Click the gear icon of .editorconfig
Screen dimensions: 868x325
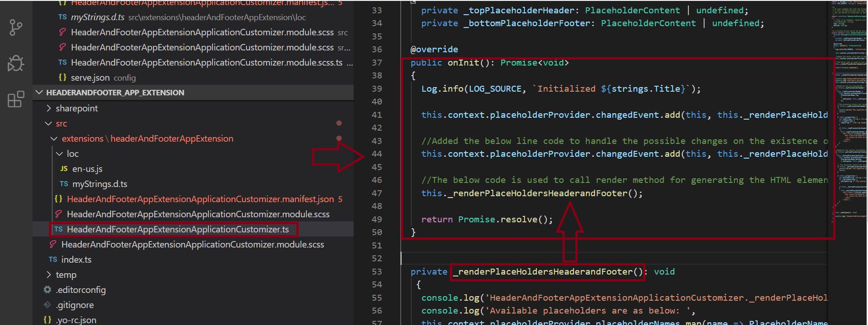coord(47,290)
